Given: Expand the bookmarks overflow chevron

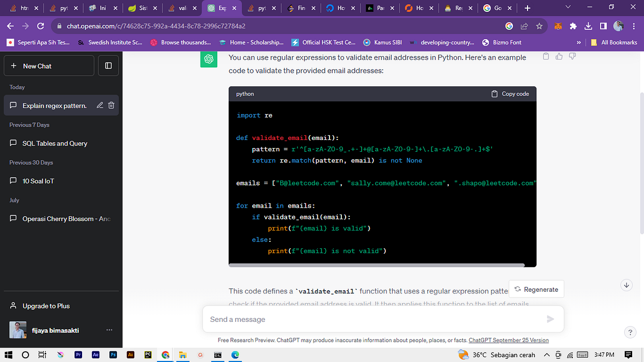Looking at the screenshot, I should point(579,42).
